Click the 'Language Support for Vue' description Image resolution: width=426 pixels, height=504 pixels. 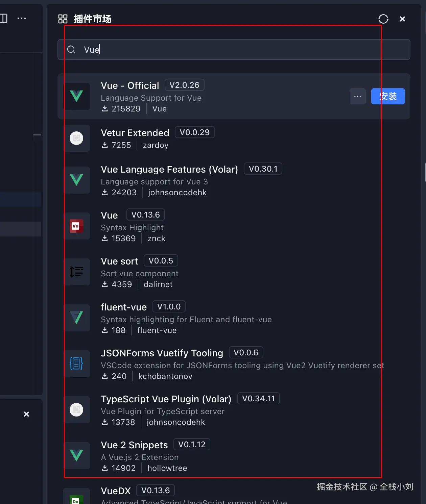(151, 98)
